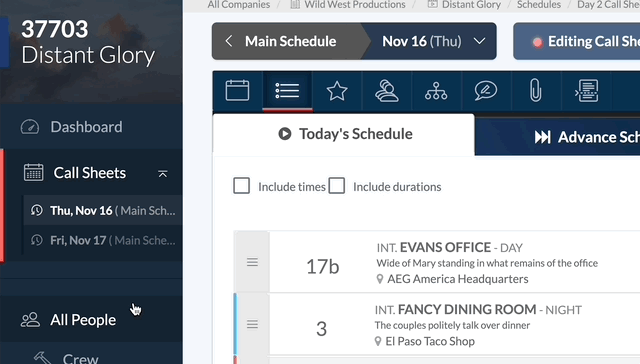640x364 pixels.
Task: Click the Crew hammer icon
Action: click(42, 358)
